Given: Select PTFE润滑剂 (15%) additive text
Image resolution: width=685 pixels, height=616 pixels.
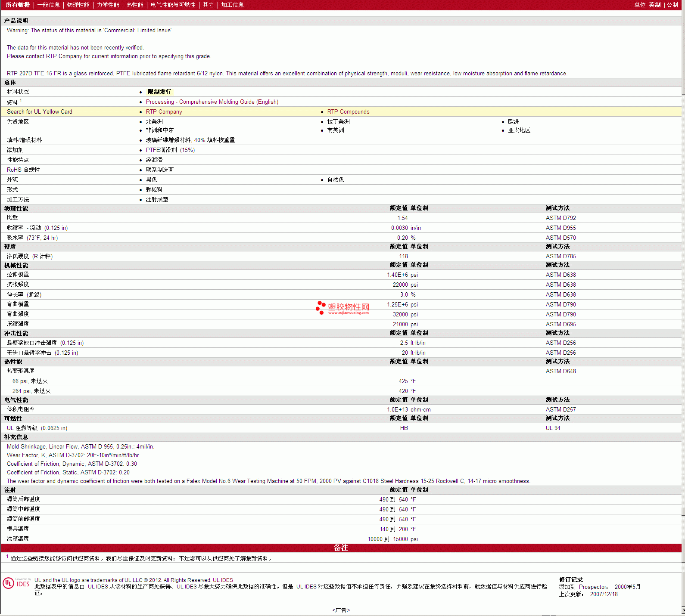Looking at the screenshot, I should tap(170, 150).
